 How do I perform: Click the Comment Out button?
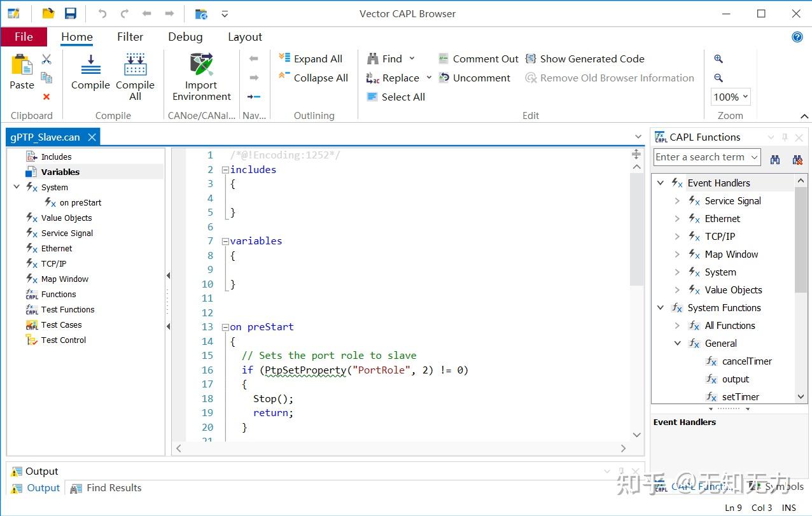(479, 59)
